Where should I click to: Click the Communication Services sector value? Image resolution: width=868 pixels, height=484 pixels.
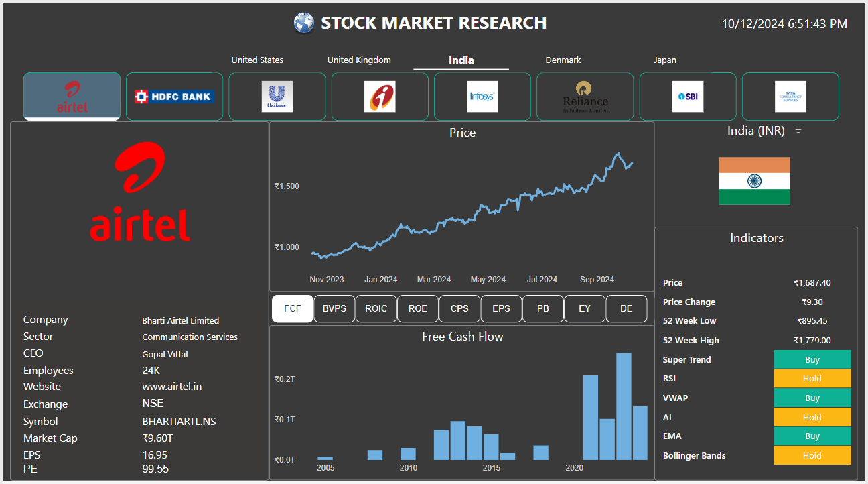tap(190, 337)
